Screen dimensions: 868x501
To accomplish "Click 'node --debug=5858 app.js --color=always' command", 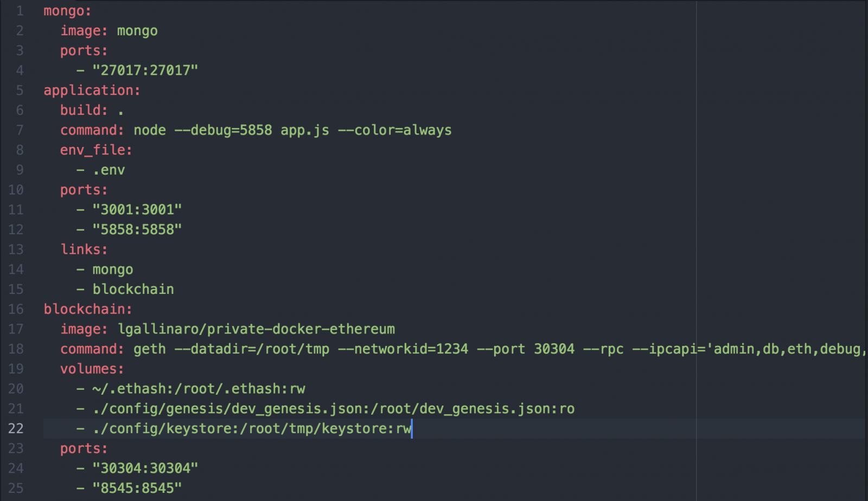I will coord(292,130).
